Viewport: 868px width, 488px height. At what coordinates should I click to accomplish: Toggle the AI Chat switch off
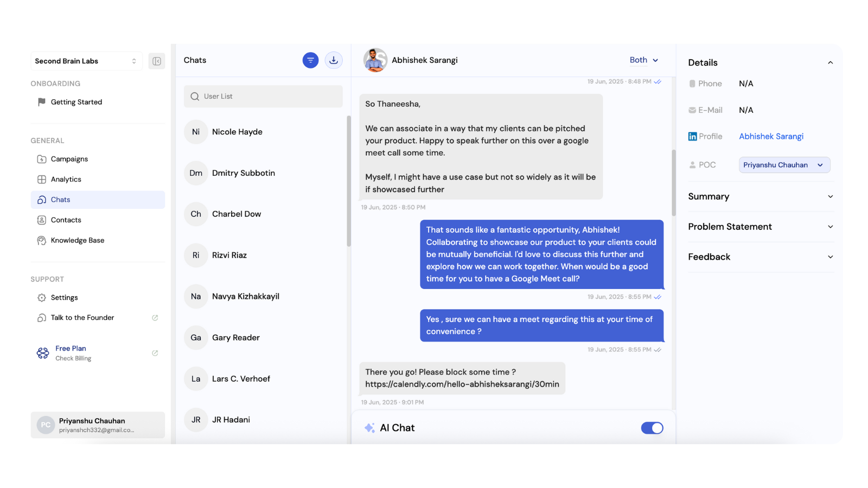pos(652,428)
